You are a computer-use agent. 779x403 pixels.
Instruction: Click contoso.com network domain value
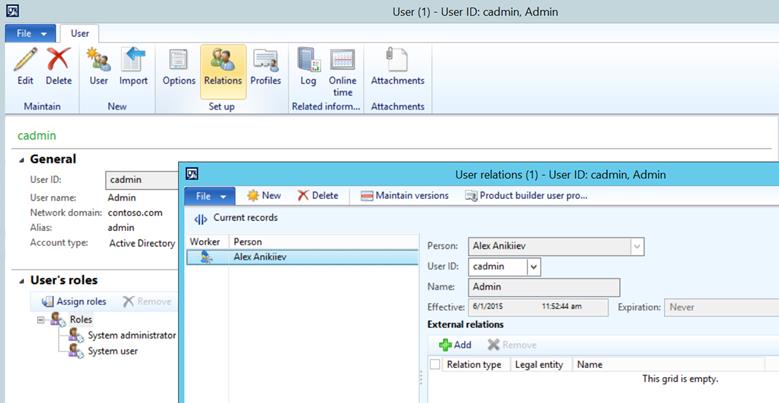tap(135, 213)
